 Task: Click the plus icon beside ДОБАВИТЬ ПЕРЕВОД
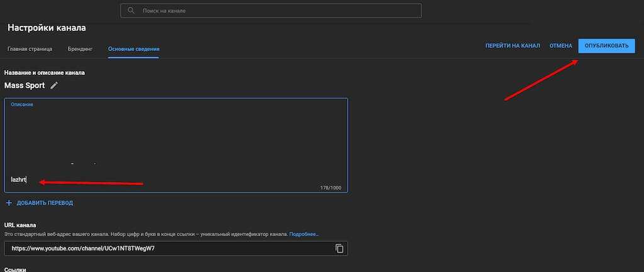(9, 203)
